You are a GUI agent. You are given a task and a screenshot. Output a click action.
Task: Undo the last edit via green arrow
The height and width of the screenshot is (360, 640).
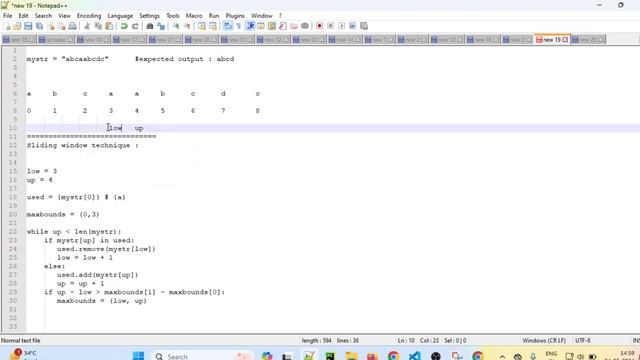pos(124,26)
